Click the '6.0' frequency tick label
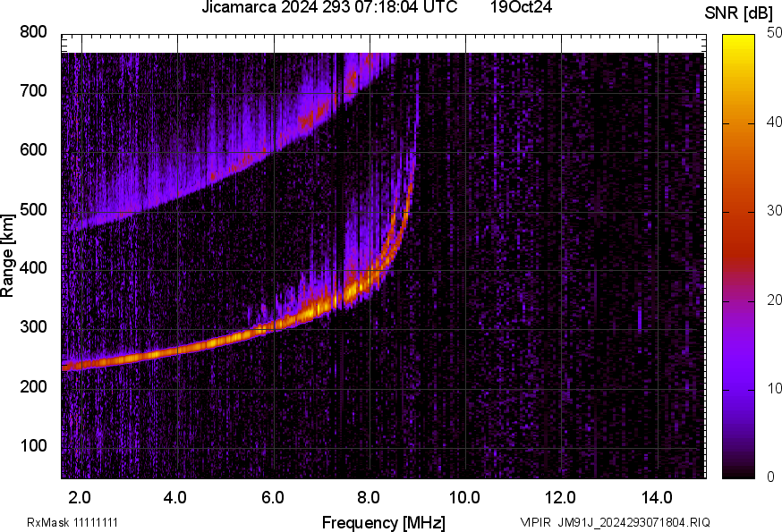 coord(272,498)
